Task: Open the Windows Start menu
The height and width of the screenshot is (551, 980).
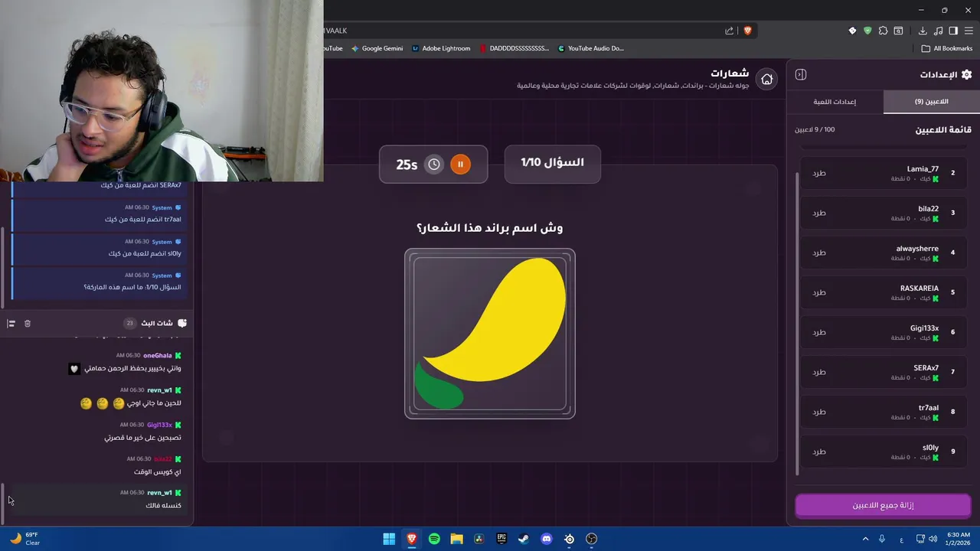Action: [x=389, y=539]
